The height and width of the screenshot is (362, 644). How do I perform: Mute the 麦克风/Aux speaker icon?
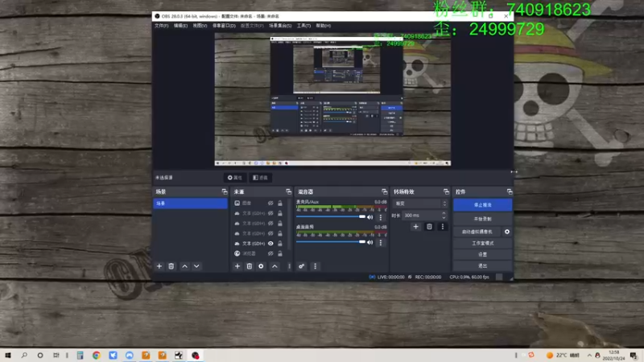coord(370,217)
